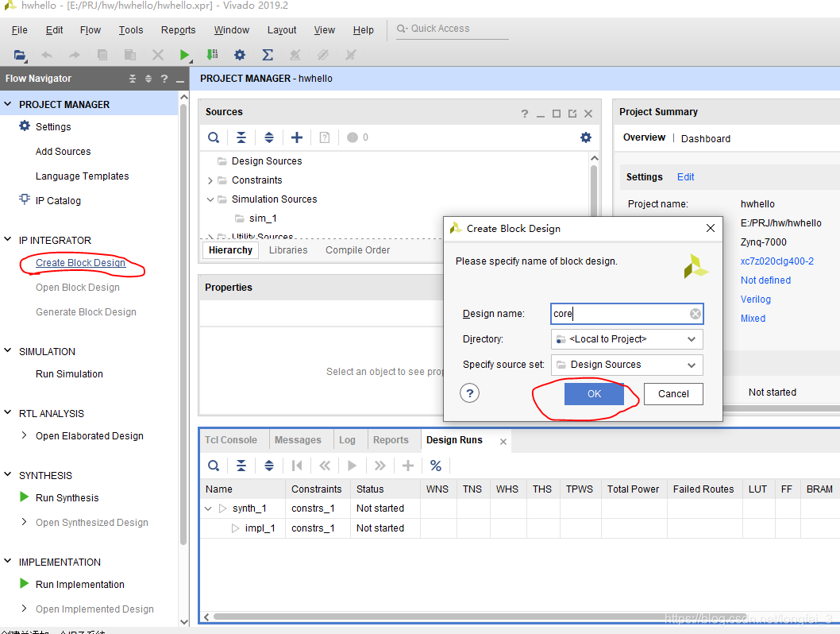Open the Reports menu
This screenshot has height=634, width=840.
pos(179,30)
